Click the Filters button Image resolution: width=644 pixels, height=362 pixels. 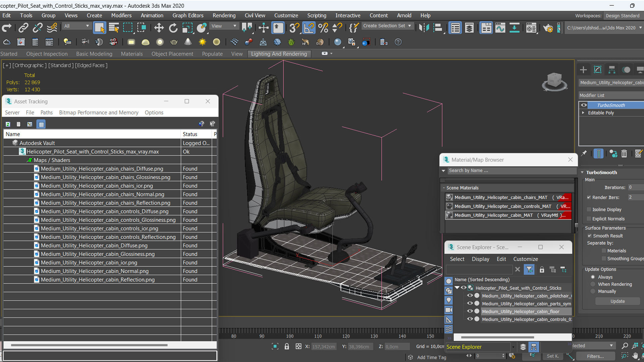point(595,356)
